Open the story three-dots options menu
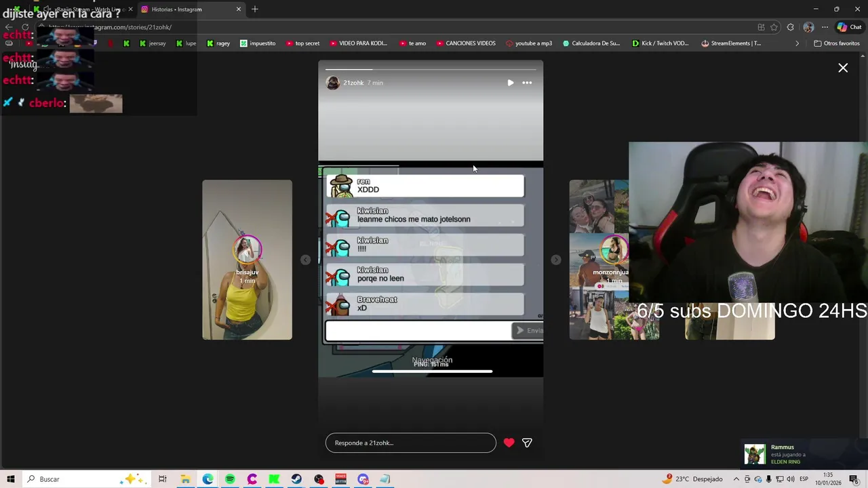Viewport: 868px width, 488px height. click(527, 83)
